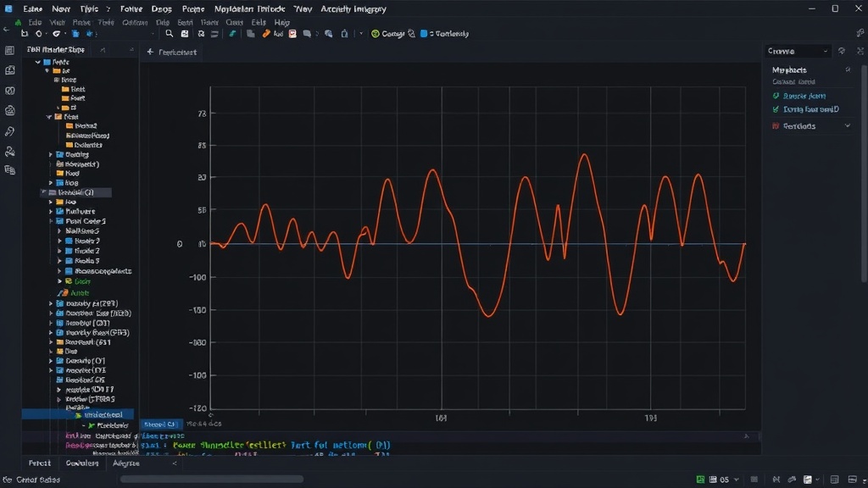This screenshot has width=868, height=488.
Task: Expand the tree node labeled 'Fixal Code 5'
Action: [51, 221]
